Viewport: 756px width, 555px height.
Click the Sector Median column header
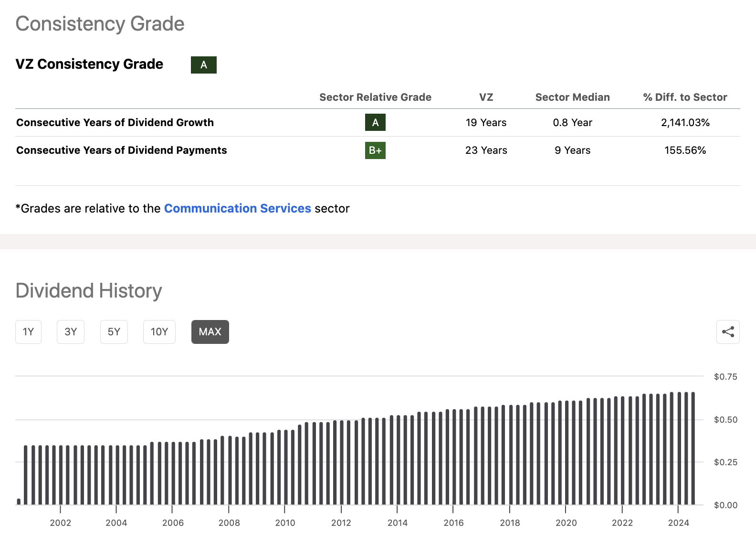tap(572, 97)
